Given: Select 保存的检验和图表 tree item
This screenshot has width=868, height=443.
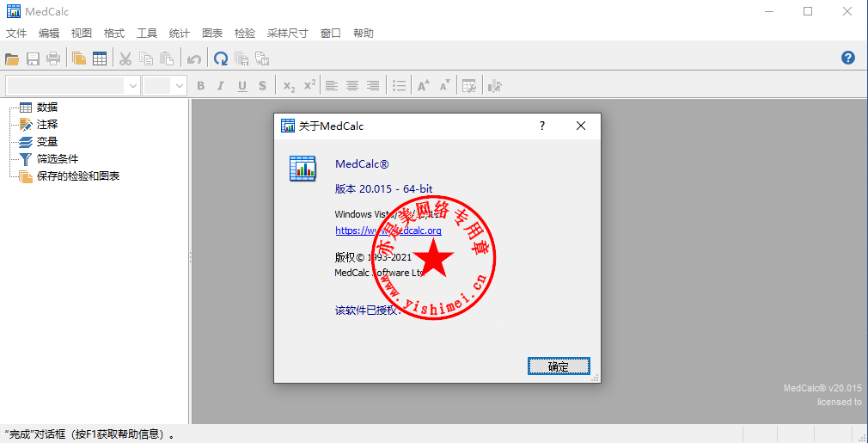Looking at the screenshot, I should (x=78, y=176).
